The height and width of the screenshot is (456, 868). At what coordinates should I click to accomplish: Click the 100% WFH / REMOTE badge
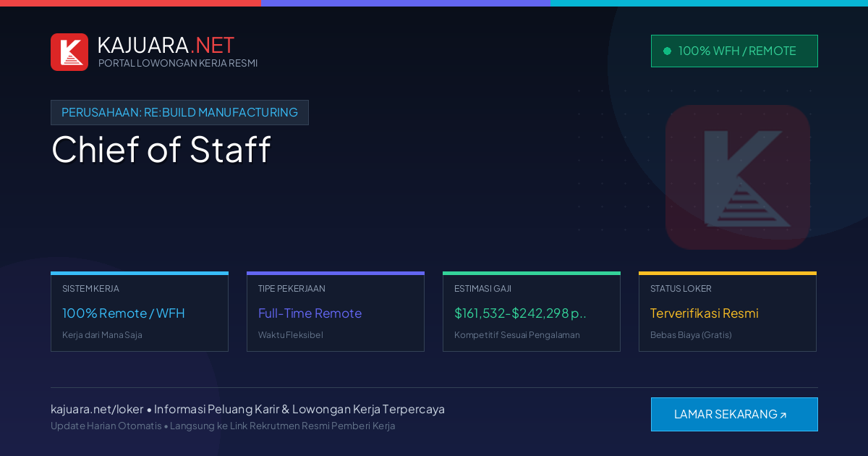coord(734,51)
